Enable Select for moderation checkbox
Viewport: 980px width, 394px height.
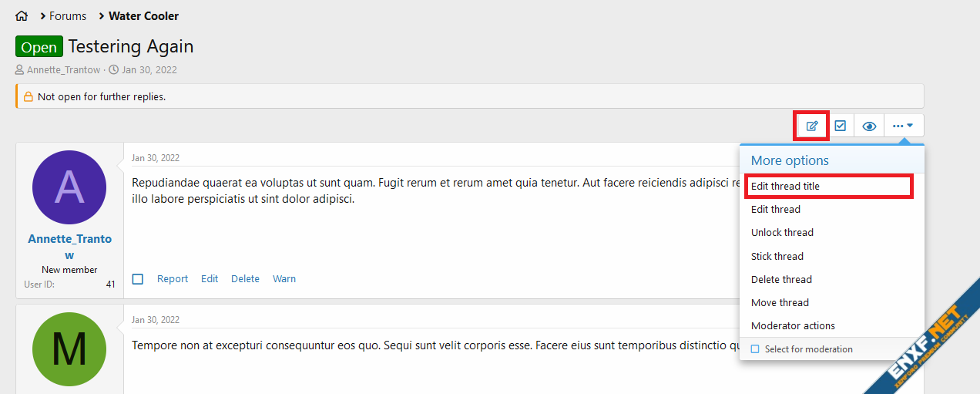(x=755, y=349)
